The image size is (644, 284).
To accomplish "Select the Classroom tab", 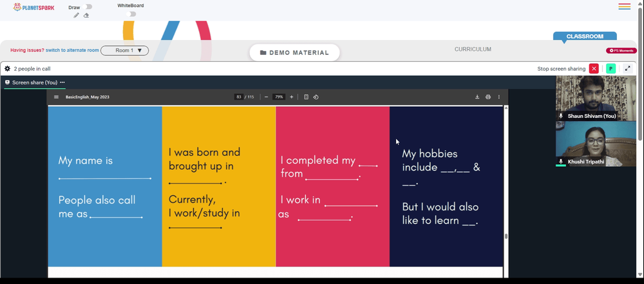I will [x=585, y=36].
